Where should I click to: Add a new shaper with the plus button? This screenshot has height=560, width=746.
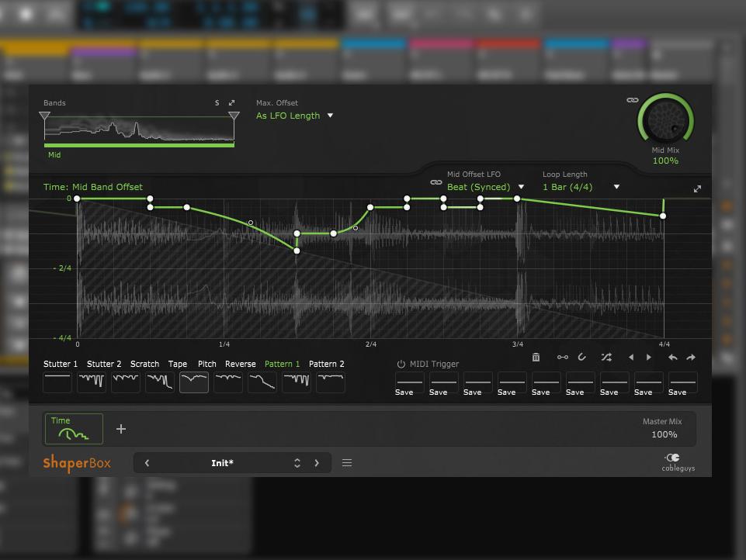coord(121,429)
